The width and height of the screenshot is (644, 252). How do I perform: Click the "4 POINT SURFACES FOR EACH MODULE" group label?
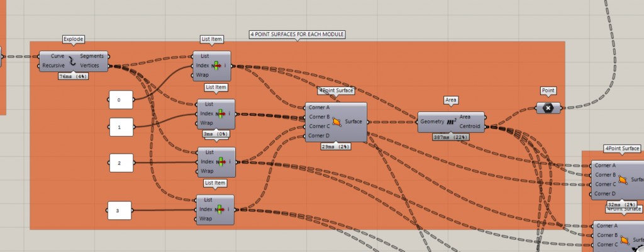coord(297,35)
